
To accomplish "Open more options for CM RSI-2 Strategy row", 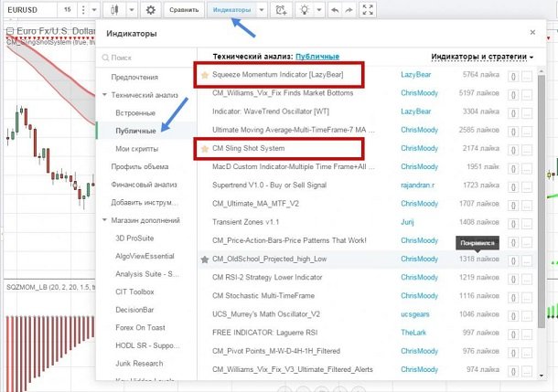I will [527, 279].
